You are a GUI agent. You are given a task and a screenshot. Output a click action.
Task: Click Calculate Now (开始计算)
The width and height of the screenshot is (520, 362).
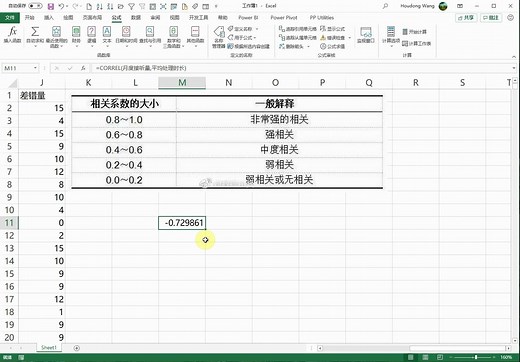pos(414,32)
